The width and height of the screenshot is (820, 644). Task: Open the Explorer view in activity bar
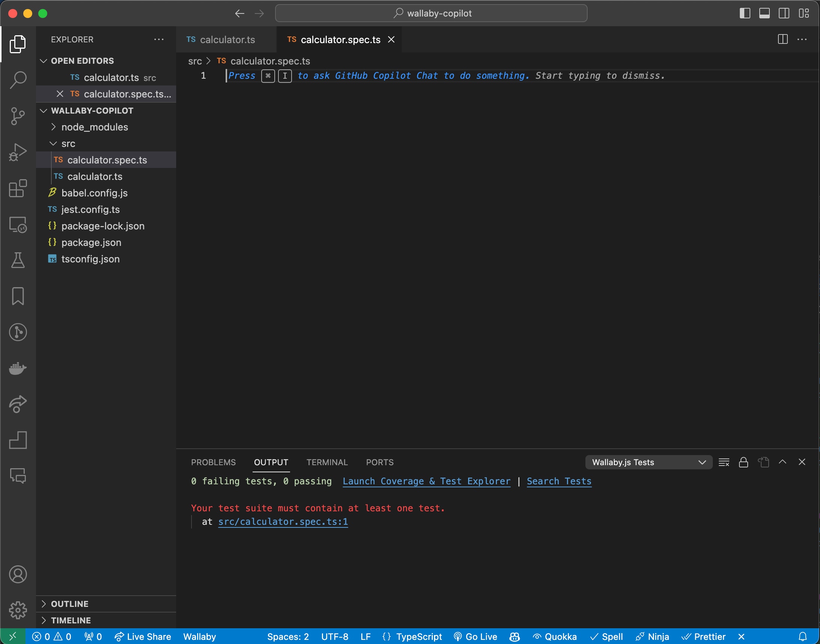tap(18, 44)
